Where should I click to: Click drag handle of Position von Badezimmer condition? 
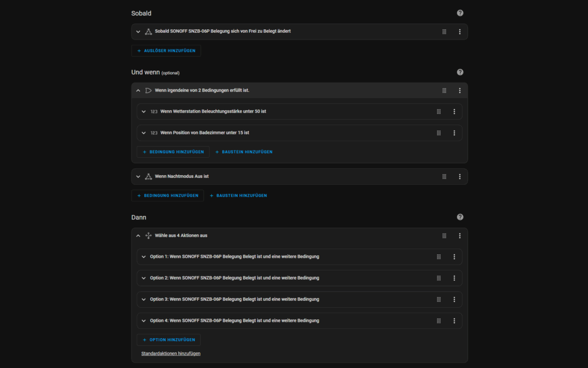(438, 133)
